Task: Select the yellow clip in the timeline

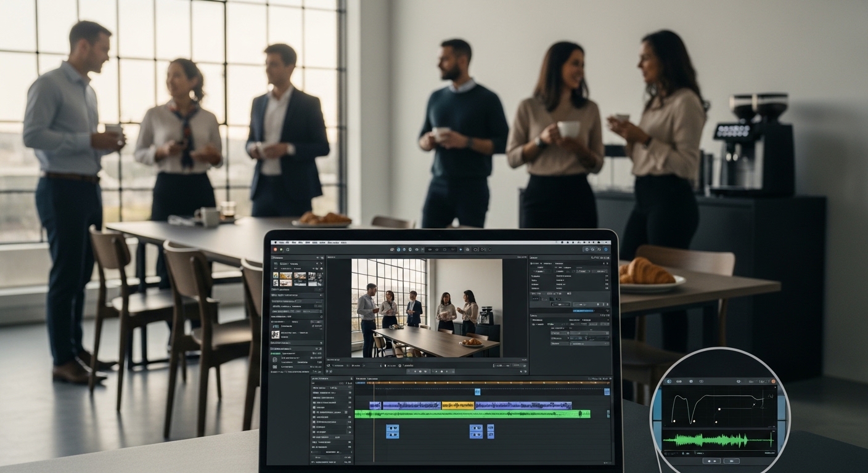Action: (458, 405)
